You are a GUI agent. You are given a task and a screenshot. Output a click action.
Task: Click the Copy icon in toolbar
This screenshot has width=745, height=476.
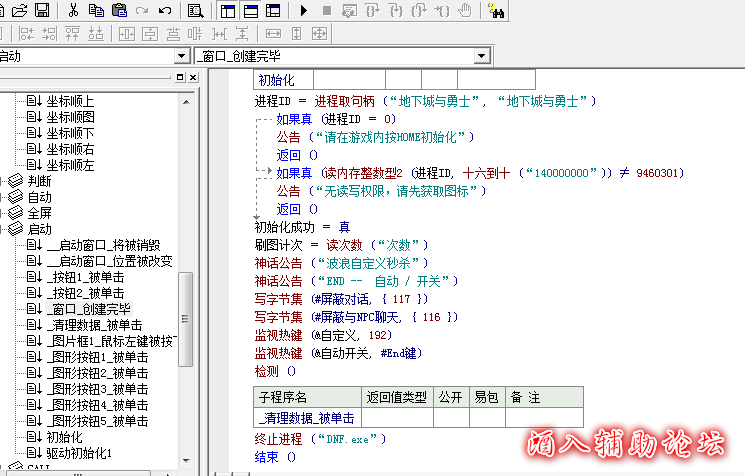click(x=97, y=10)
